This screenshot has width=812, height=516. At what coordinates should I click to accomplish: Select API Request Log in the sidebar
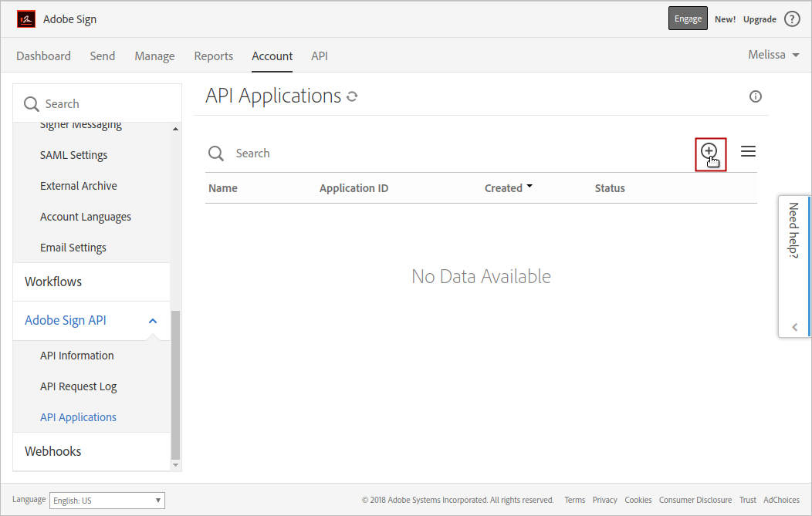(x=79, y=386)
